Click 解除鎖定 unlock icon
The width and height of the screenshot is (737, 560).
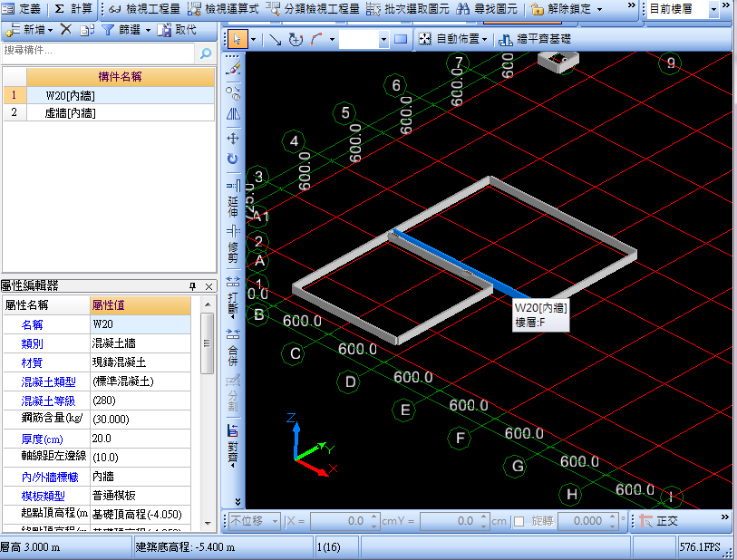click(x=537, y=8)
